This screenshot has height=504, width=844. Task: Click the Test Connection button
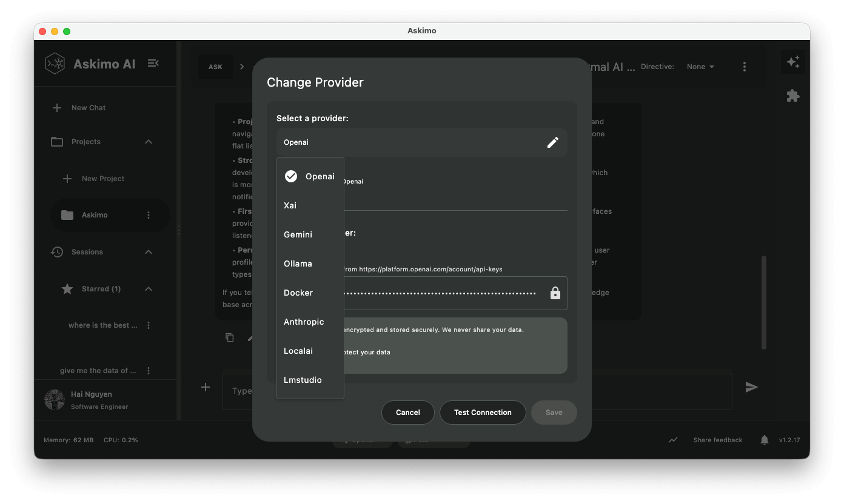tap(483, 413)
